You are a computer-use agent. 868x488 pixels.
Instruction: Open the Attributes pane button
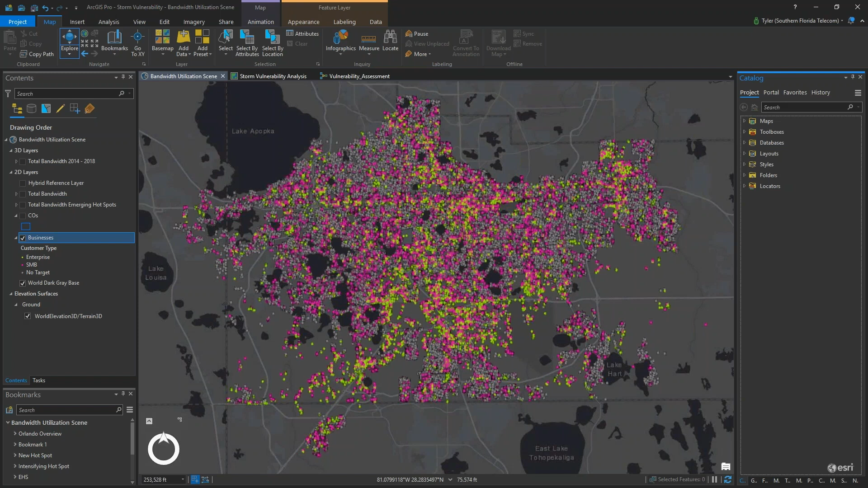click(302, 34)
